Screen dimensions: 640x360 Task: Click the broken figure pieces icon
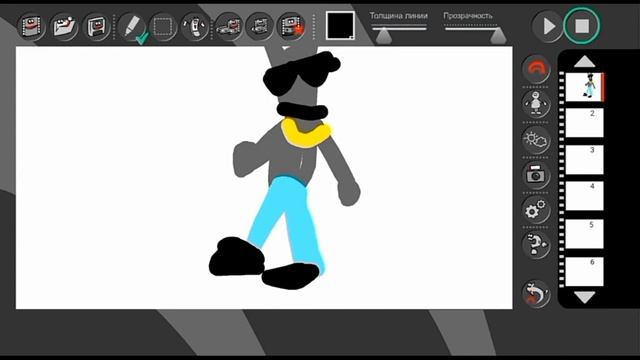point(536,245)
